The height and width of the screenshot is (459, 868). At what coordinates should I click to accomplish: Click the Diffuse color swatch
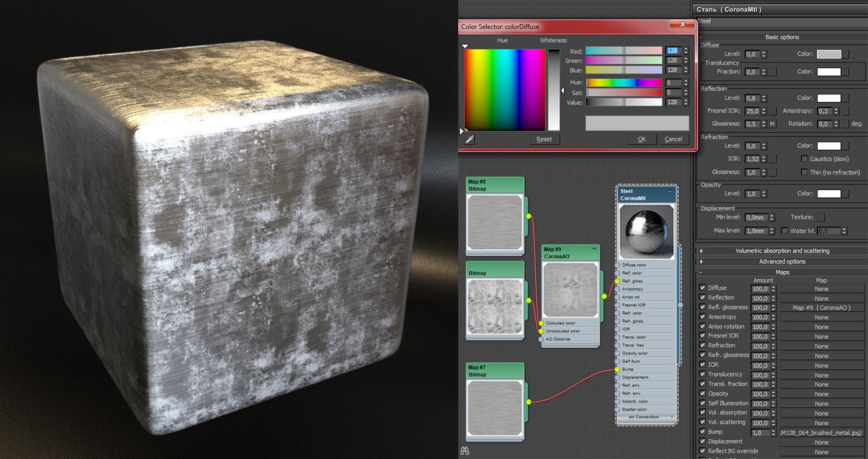(x=829, y=54)
